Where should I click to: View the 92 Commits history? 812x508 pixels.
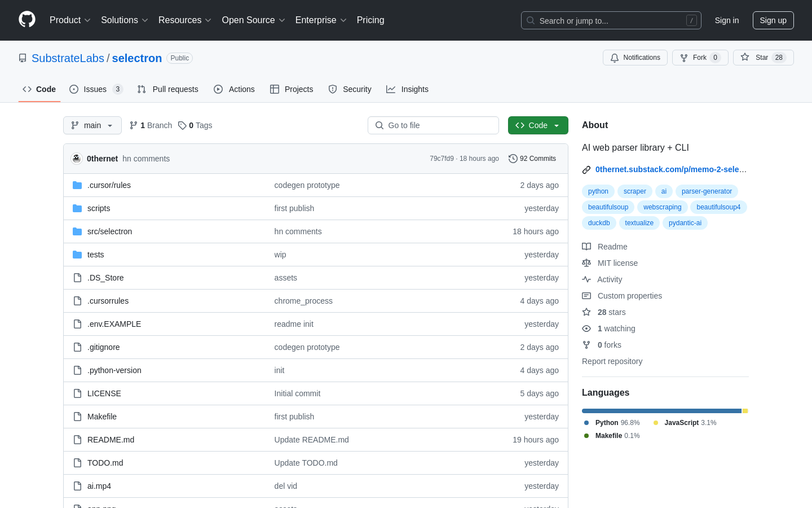click(532, 159)
